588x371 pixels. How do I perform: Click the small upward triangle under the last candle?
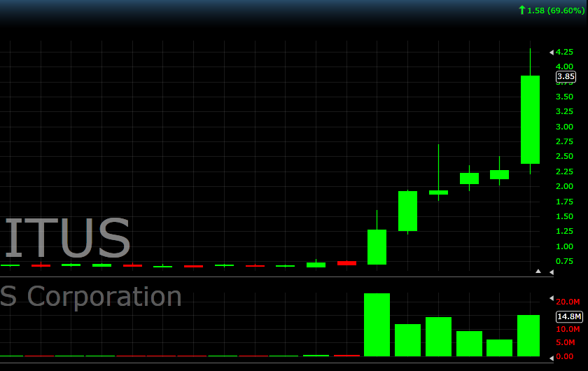538,271
